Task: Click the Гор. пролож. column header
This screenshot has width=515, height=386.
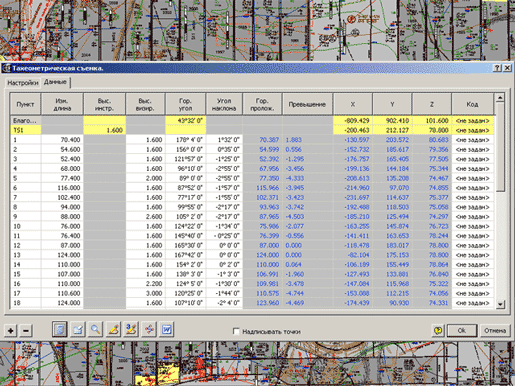Action: click(263, 104)
